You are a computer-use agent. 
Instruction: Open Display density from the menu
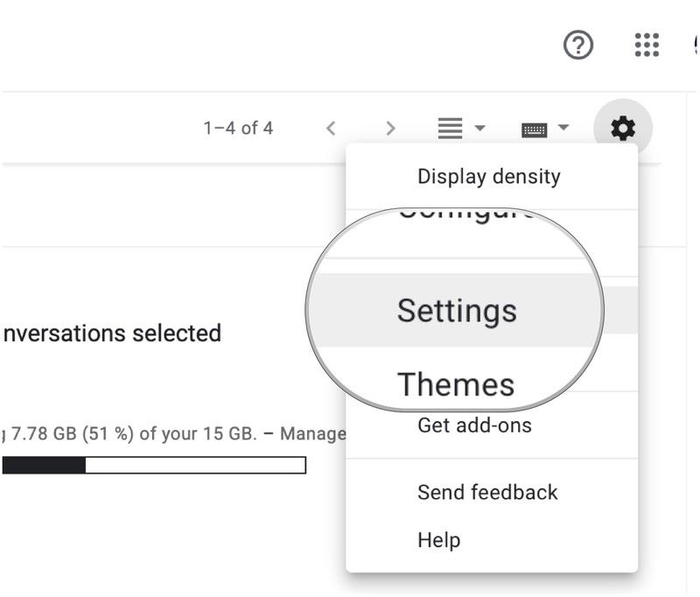489,176
